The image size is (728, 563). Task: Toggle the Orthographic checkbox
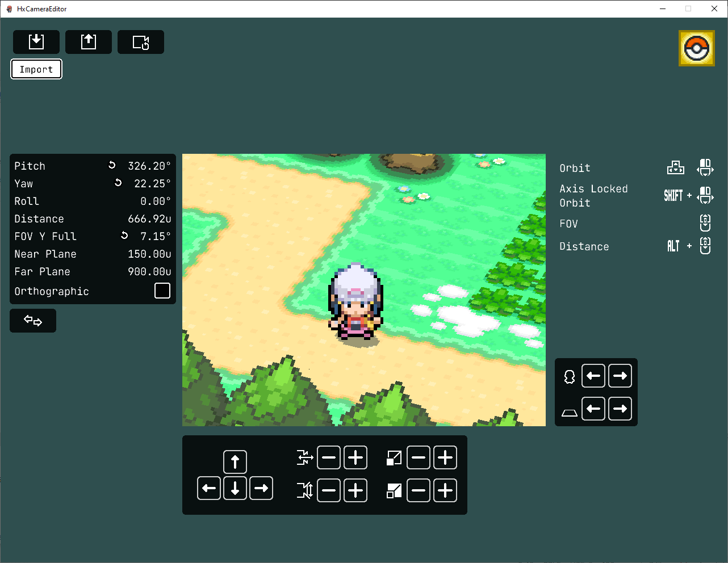coord(162,291)
